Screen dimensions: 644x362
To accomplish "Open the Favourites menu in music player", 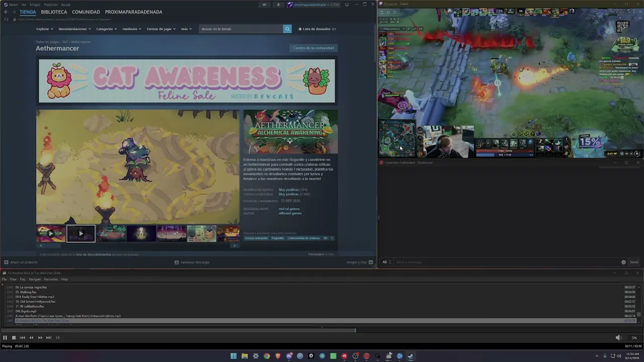I will [x=51, y=279].
